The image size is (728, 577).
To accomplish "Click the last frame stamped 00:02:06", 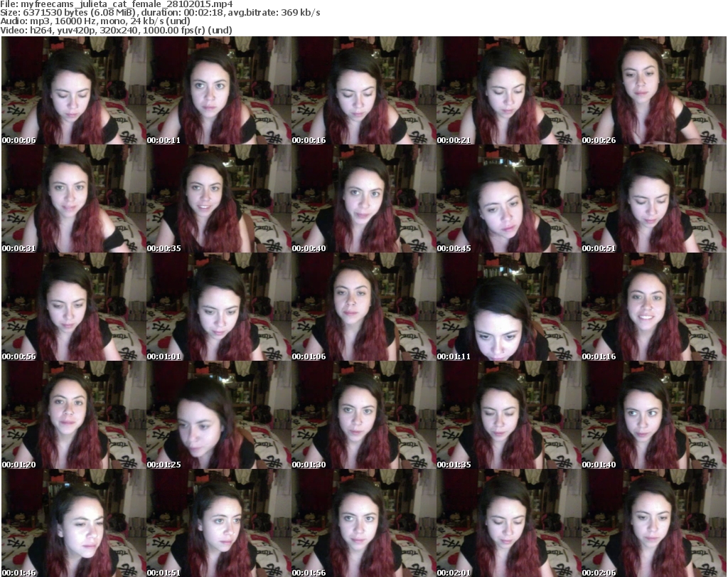I will tap(654, 523).
